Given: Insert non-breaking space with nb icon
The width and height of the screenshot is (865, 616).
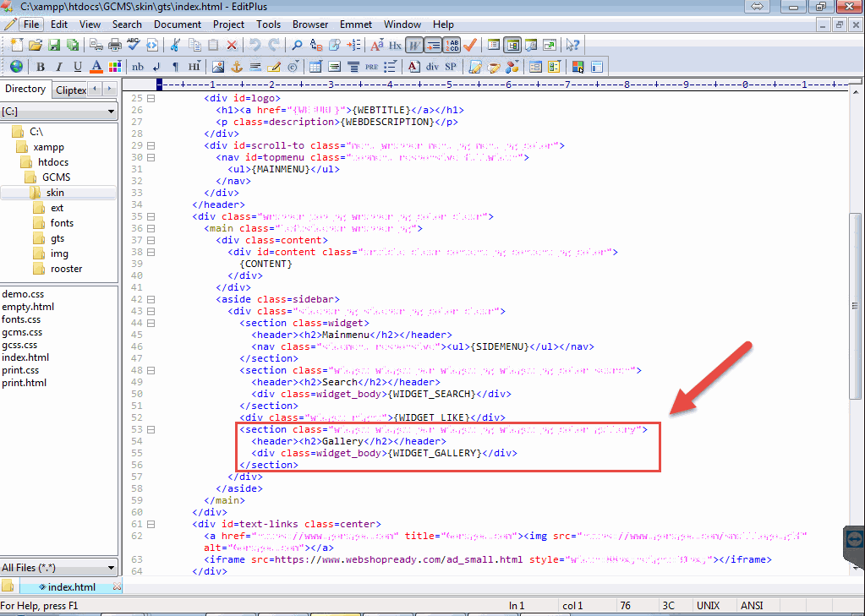Looking at the screenshot, I should [x=138, y=67].
